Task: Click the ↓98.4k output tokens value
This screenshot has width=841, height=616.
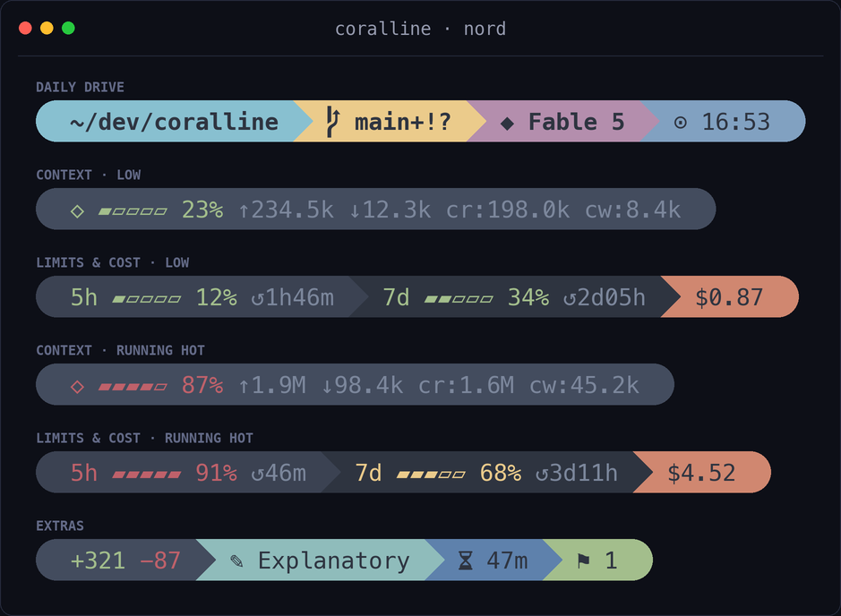Action: pyautogui.click(x=362, y=385)
